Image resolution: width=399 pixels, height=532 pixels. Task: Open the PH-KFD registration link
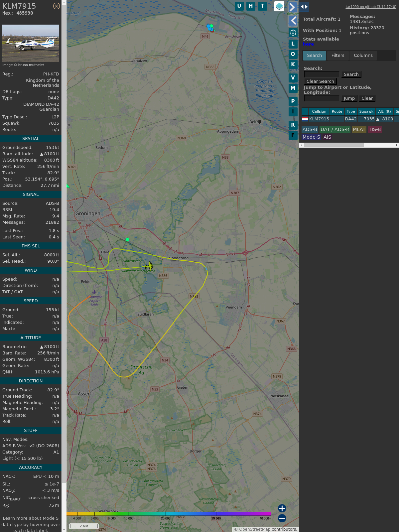(51, 74)
